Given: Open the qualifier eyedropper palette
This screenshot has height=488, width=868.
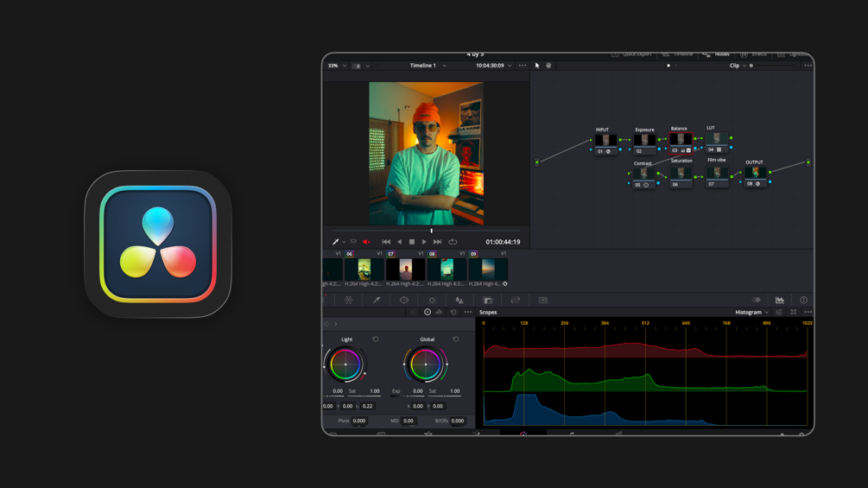Looking at the screenshot, I should [377, 300].
